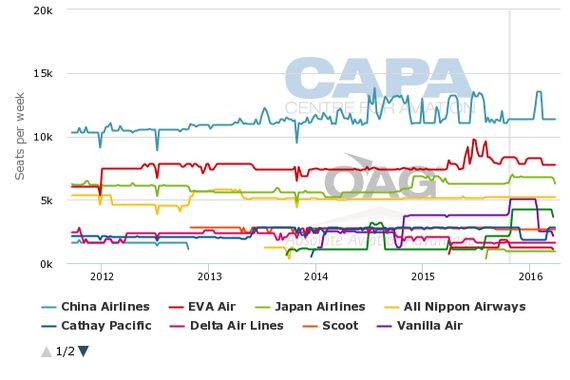Click the OAG watermark logo in the chart

click(x=381, y=178)
